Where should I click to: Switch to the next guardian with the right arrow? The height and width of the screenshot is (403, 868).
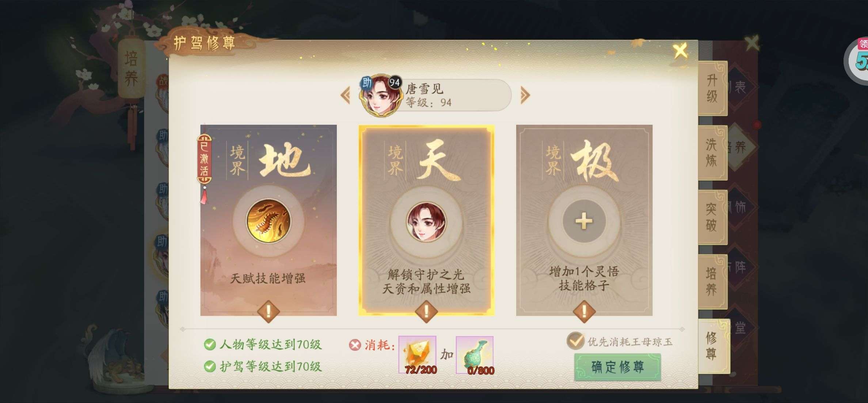pos(525,95)
